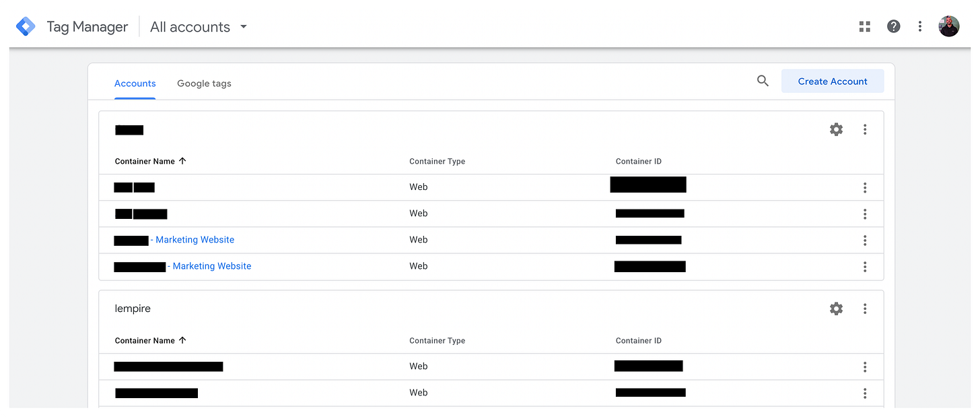
Task: Switch to the Google tags tab
Action: coord(204,84)
